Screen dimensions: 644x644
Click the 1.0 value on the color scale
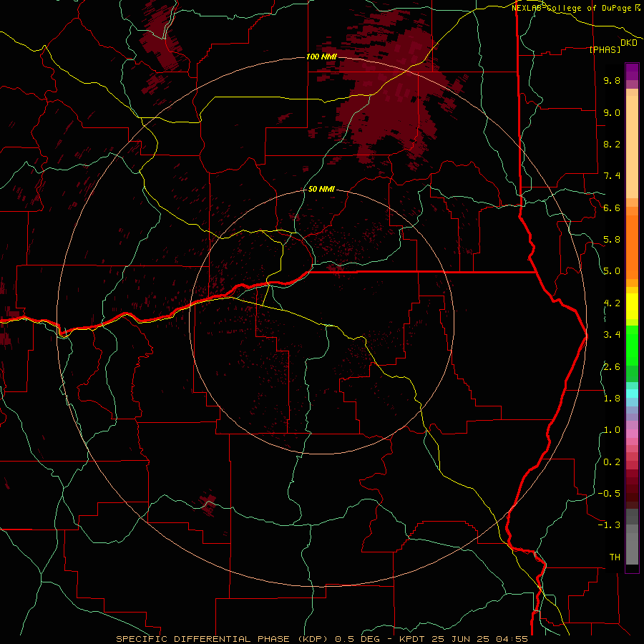pos(612,430)
